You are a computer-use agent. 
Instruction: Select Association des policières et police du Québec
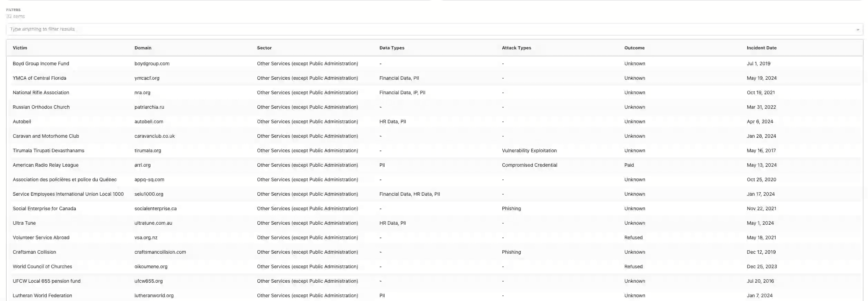click(x=65, y=179)
